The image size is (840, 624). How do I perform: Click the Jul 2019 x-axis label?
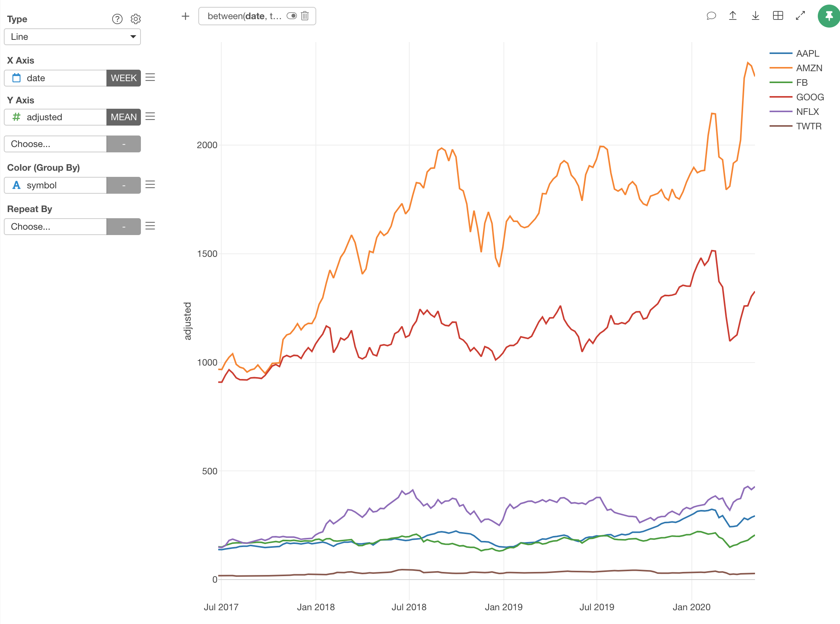click(596, 607)
